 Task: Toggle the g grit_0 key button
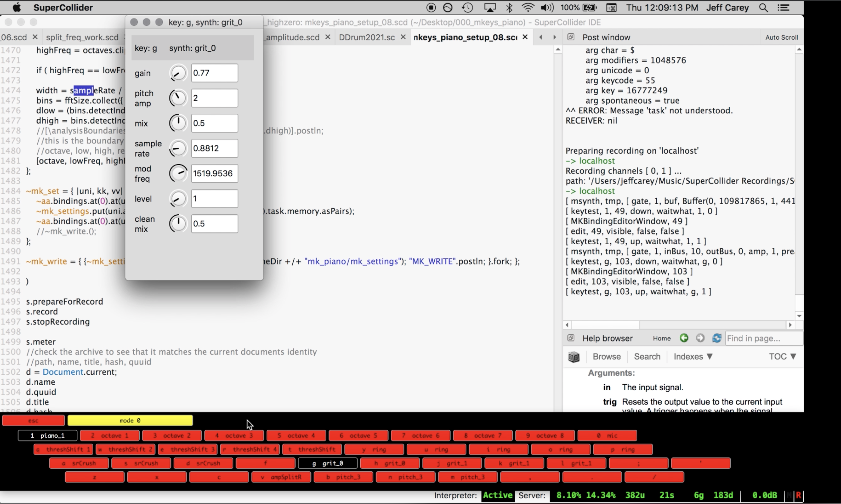[328, 463]
